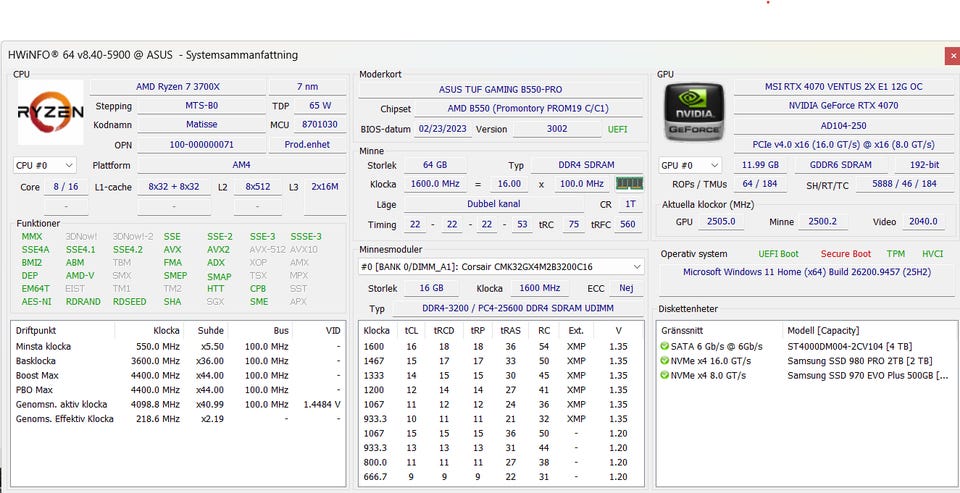Click the AM4 platform field
Viewport: 960px width, 493px height.
click(x=241, y=165)
